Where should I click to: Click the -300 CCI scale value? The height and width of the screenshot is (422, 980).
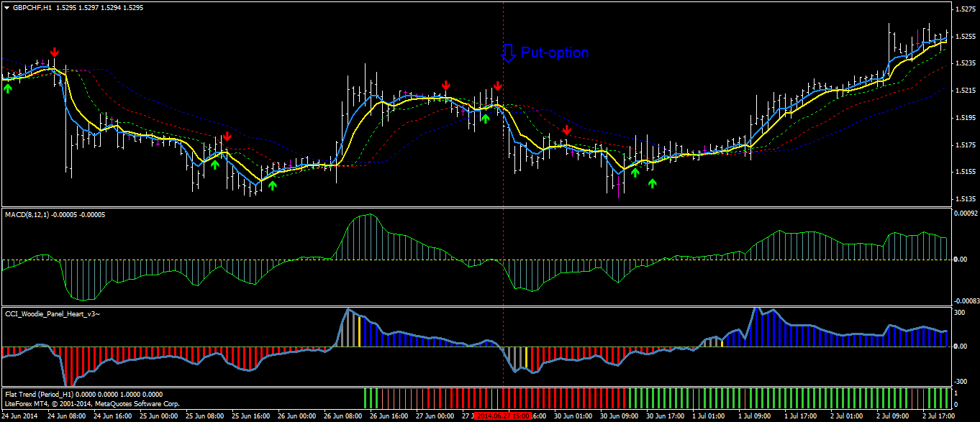[x=960, y=382]
